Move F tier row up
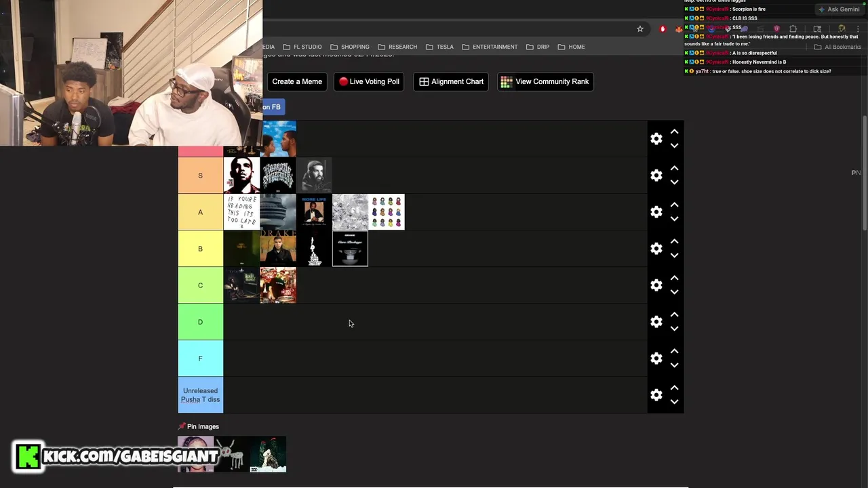Viewport: 868px width, 488px height. click(674, 351)
